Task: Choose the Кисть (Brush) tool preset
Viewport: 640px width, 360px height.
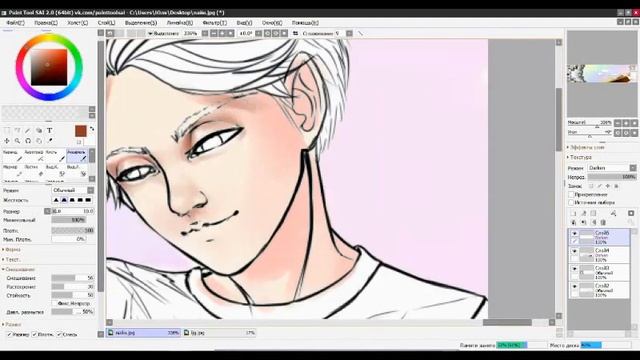Action: coord(55,156)
